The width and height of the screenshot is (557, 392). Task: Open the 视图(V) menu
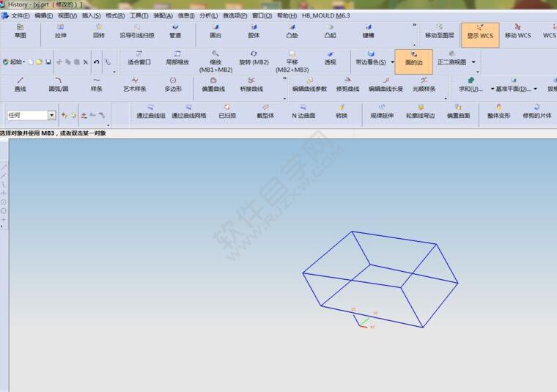67,15
